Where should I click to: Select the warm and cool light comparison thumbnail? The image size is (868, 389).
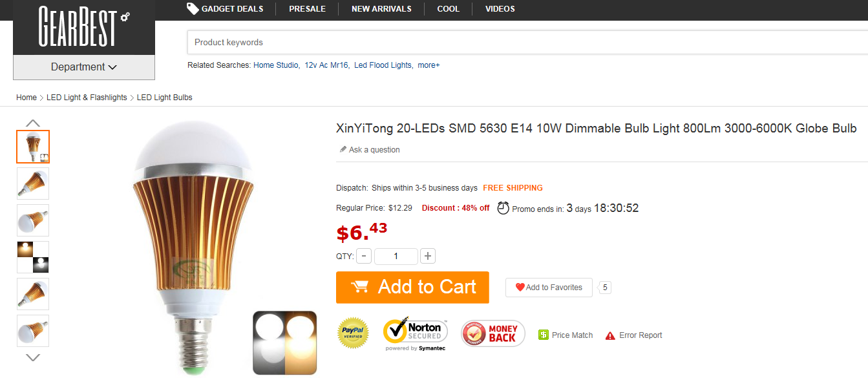[x=33, y=257]
